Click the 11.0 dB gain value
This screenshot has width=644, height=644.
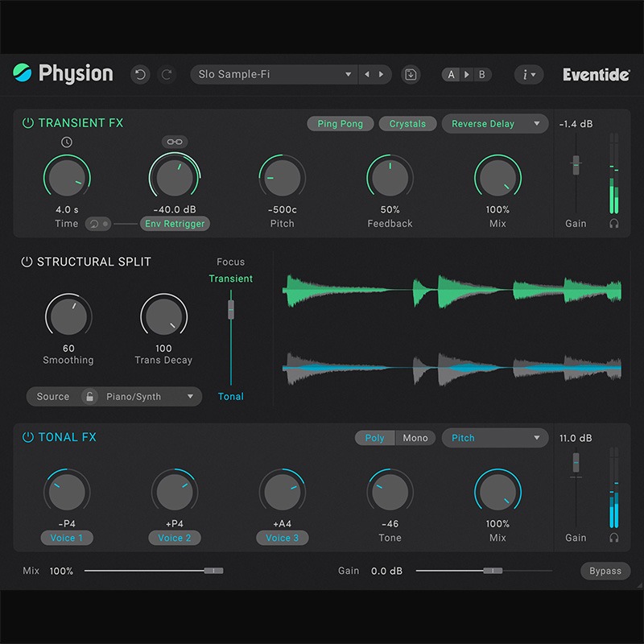coord(576,438)
